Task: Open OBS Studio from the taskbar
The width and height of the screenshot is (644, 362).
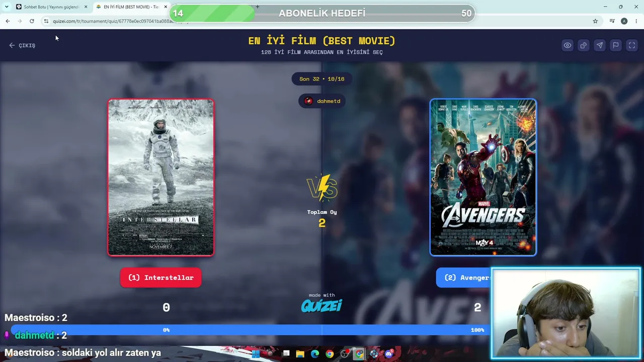Action: click(345, 354)
